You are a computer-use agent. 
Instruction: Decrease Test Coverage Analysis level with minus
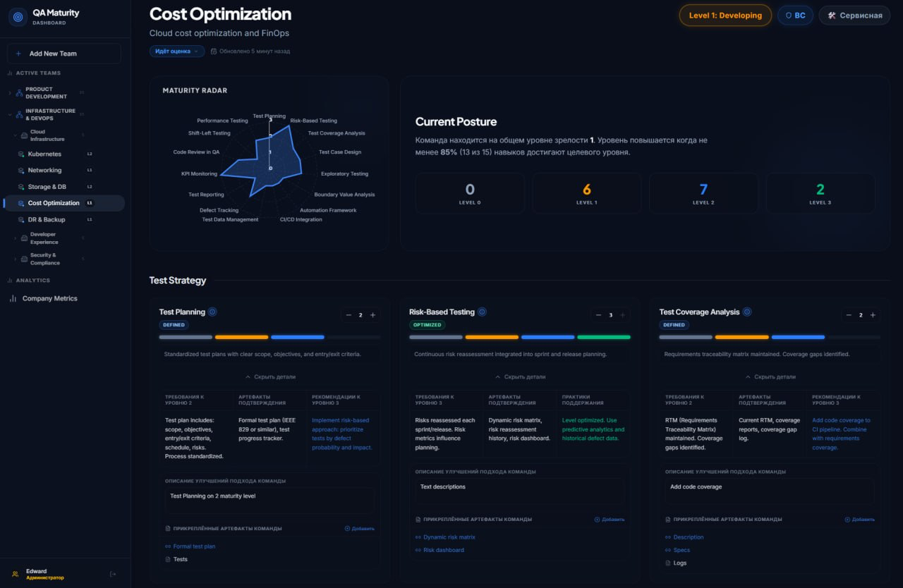coord(849,315)
